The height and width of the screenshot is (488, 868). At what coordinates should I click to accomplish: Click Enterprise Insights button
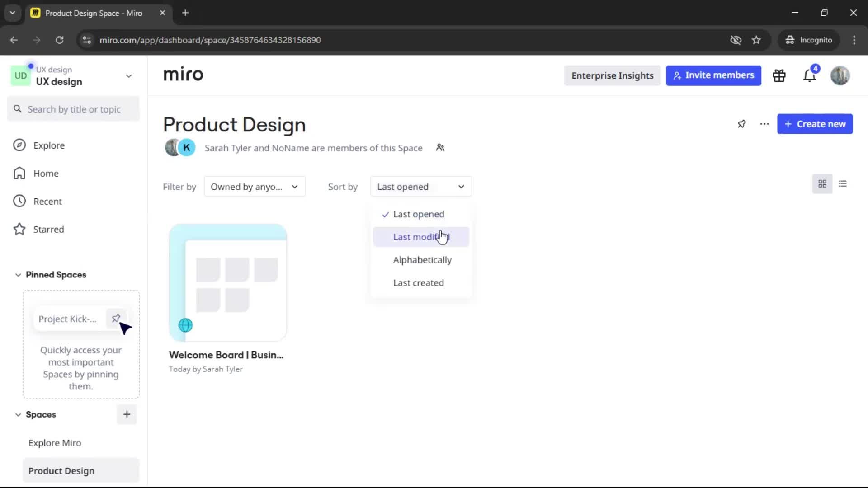[612, 75]
